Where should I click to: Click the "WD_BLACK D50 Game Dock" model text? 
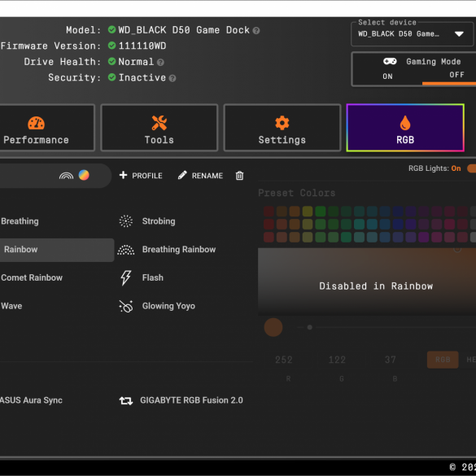[184, 30]
